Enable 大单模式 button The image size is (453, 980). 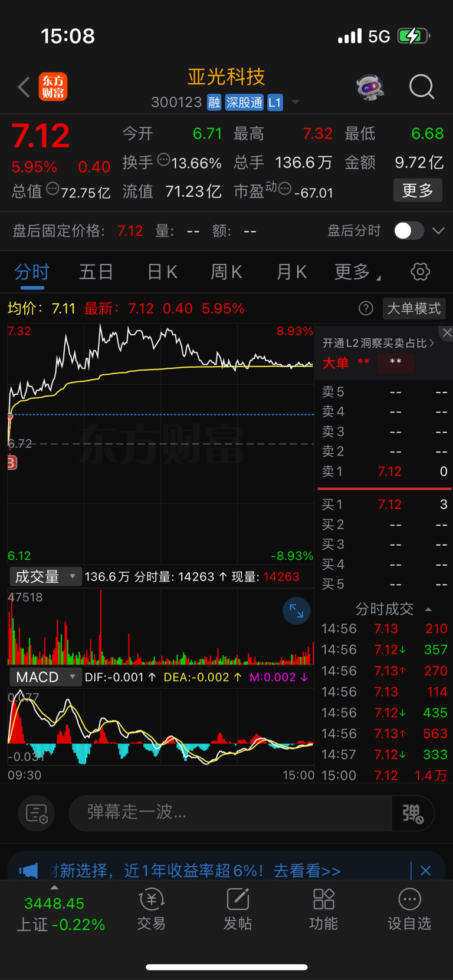[x=414, y=308]
